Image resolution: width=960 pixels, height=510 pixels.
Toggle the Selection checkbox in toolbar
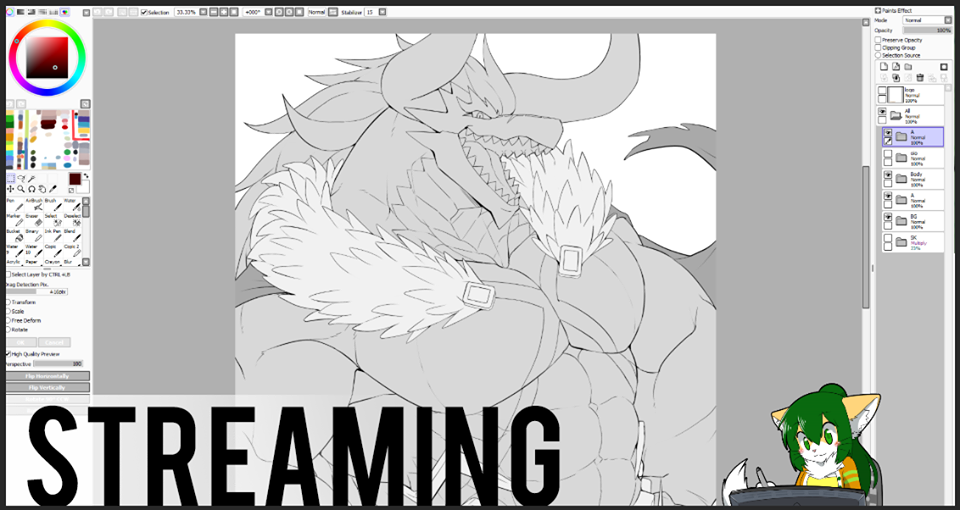pos(144,12)
